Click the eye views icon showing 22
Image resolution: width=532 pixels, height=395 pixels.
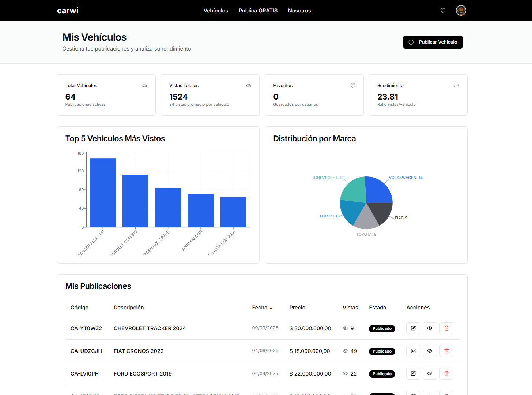pyautogui.click(x=345, y=374)
